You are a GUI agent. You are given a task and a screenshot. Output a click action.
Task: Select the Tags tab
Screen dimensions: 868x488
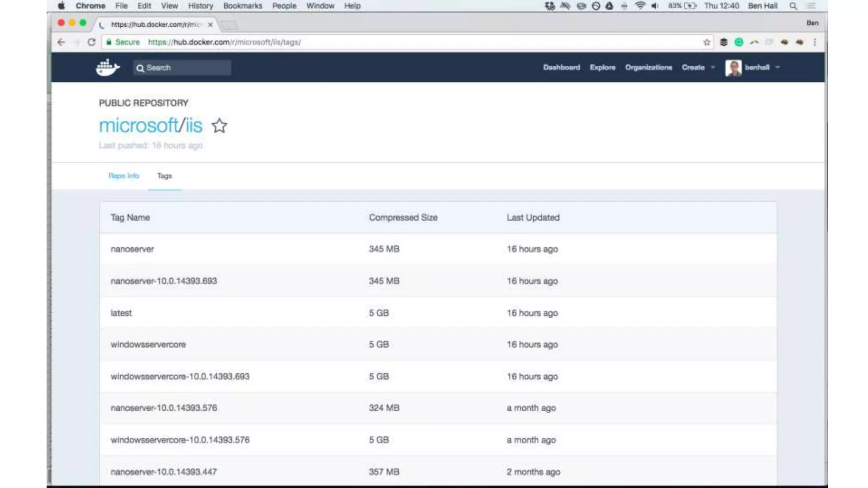click(x=164, y=176)
